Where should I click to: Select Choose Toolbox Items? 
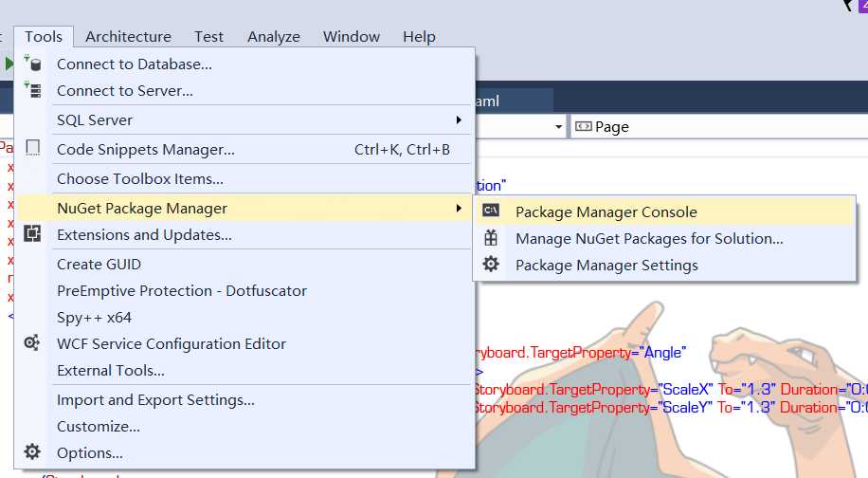pos(244,178)
